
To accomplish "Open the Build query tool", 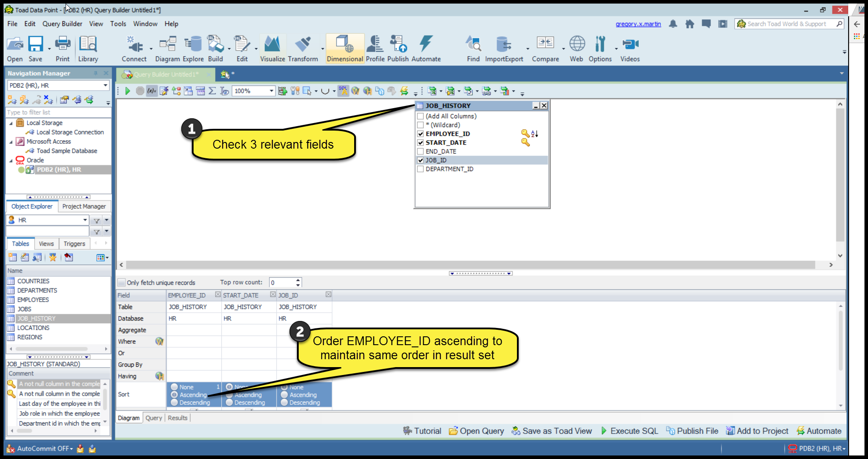I will click(216, 49).
